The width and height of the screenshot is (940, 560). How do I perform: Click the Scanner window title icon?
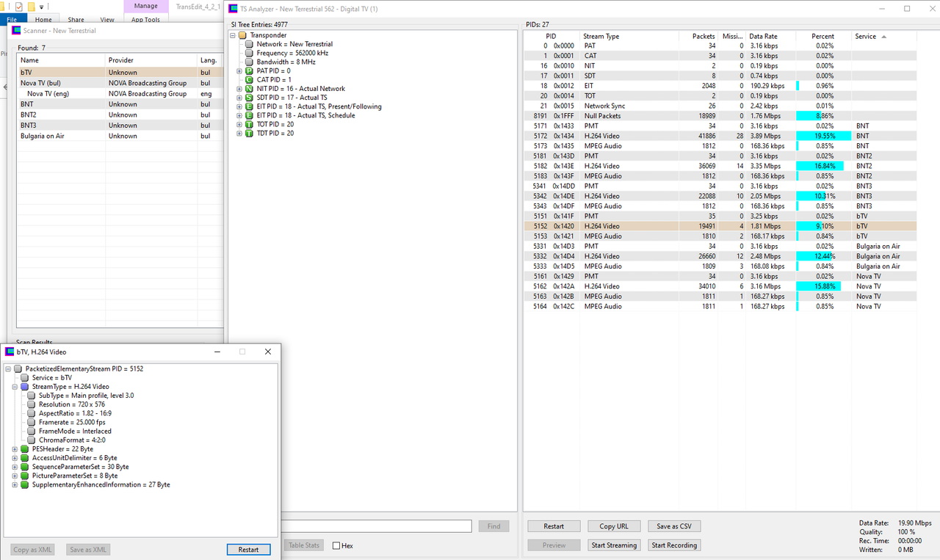(17, 31)
